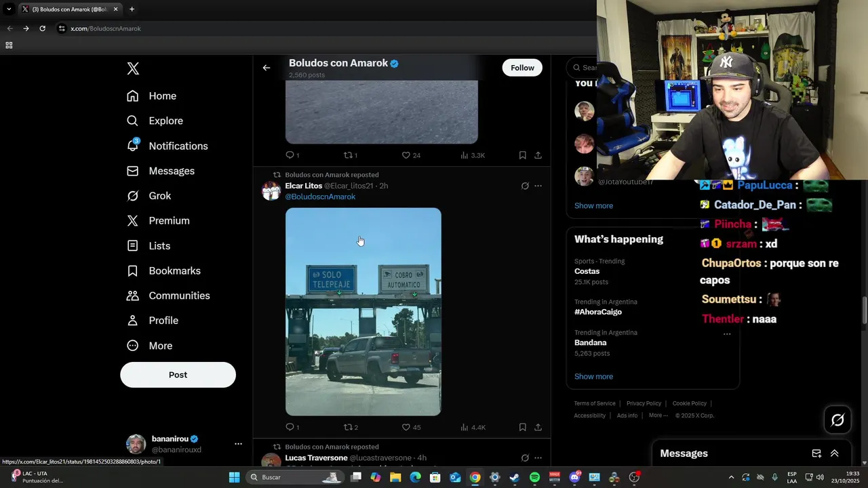Like the Elcar Litos post with 45 likes
This screenshot has width=868, height=488.
[411, 427]
